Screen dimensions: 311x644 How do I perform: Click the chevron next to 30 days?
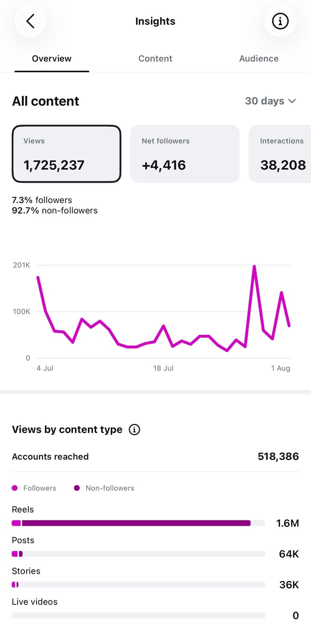click(x=292, y=101)
